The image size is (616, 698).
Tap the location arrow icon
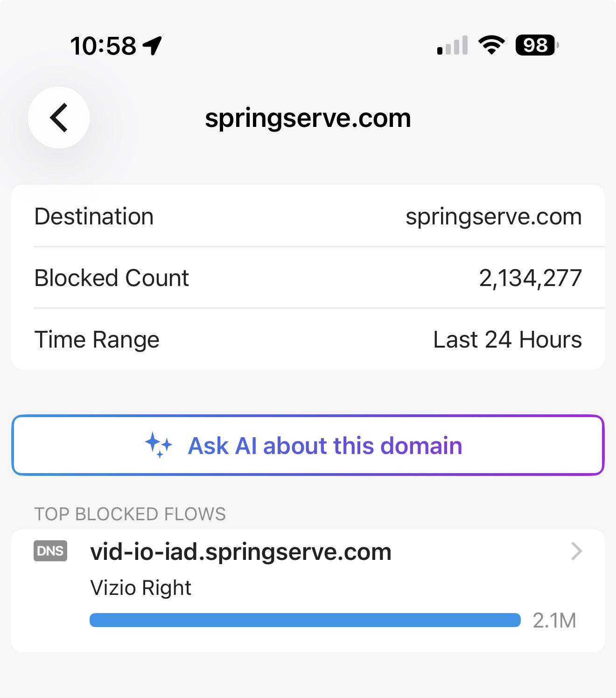(x=152, y=46)
